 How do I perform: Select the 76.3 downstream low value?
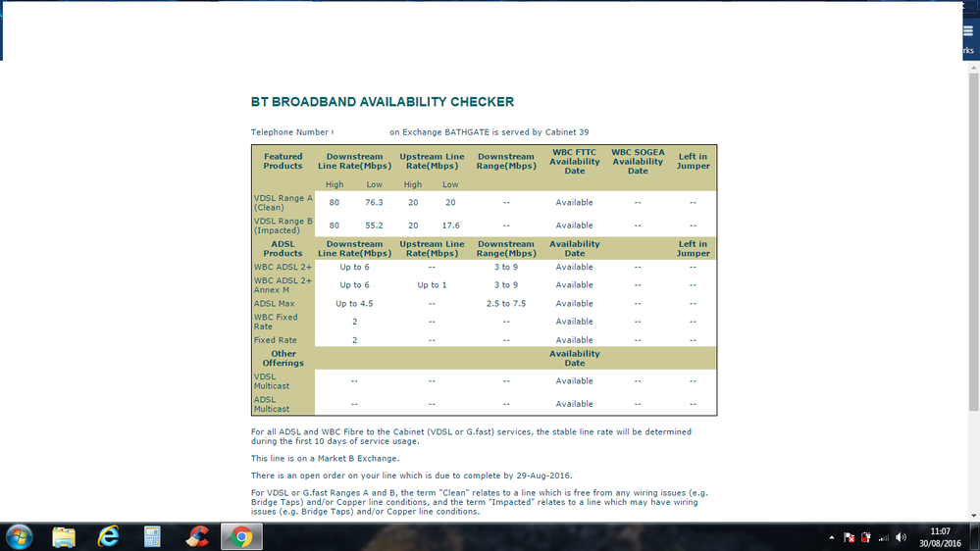point(374,202)
